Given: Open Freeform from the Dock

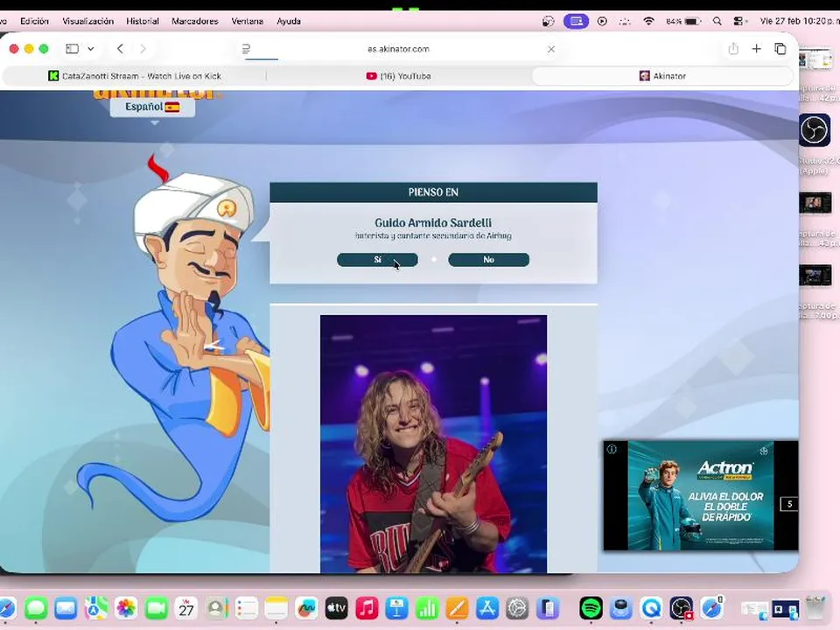Looking at the screenshot, I should tap(306, 609).
